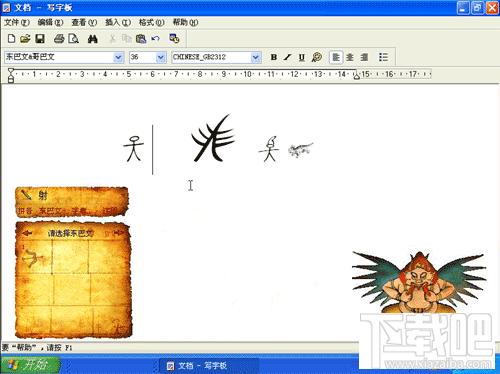Create a new document with the New icon
Image resolution: width=500 pixels, height=374 pixels.
click(11, 39)
